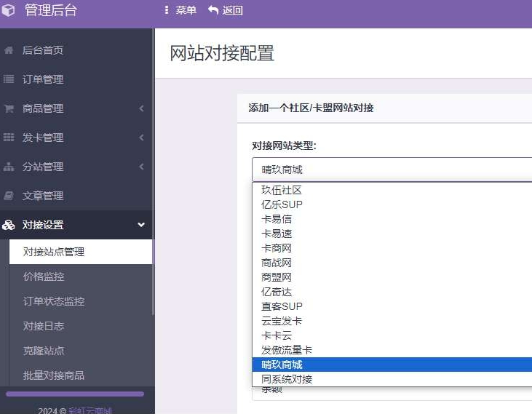The height and width of the screenshot is (414, 532).
Task: Open the 对接网站类型 dropdown box
Action: (x=392, y=170)
